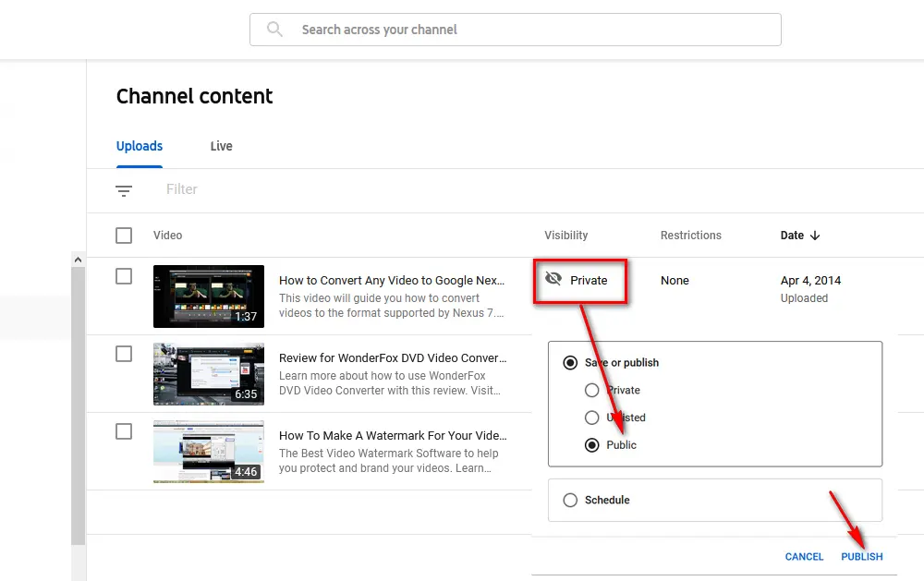The width and height of the screenshot is (924, 581).
Task: Check the Google Nexus video row checkbox
Action: (124, 276)
